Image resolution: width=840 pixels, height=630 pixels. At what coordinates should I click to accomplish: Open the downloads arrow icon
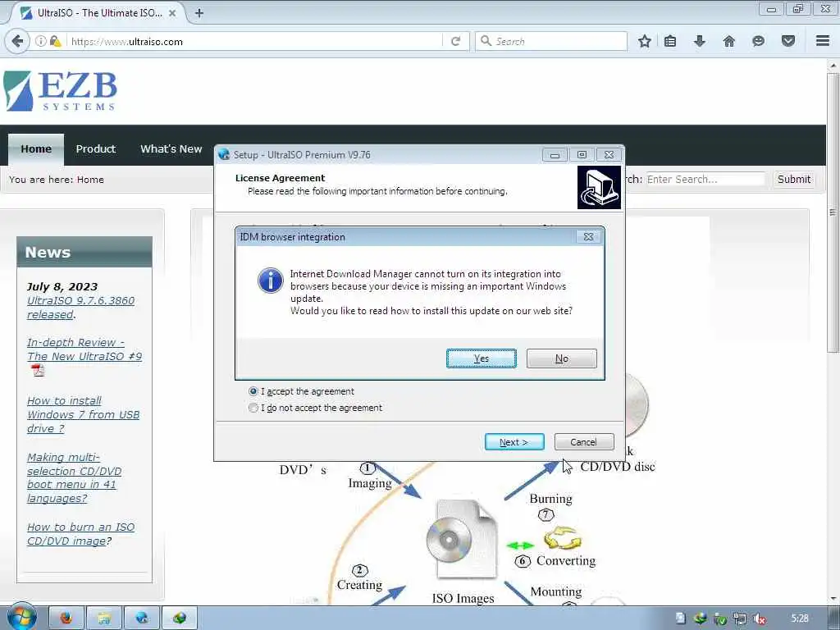(x=700, y=41)
